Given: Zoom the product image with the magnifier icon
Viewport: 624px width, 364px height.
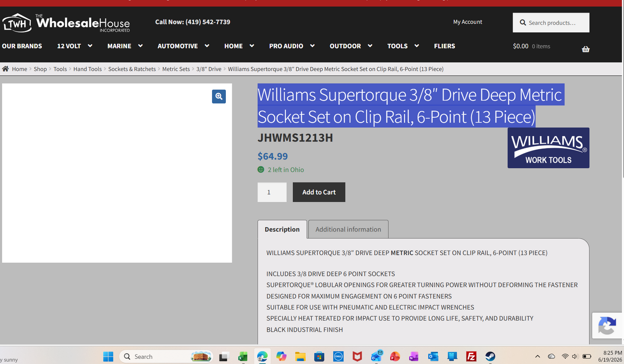Looking at the screenshot, I should [x=219, y=96].
